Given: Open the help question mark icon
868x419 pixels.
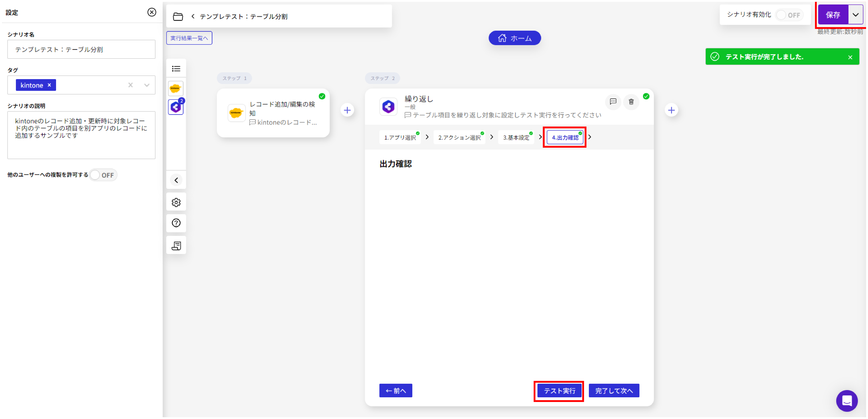Looking at the screenshot, I should coord(176,223).
